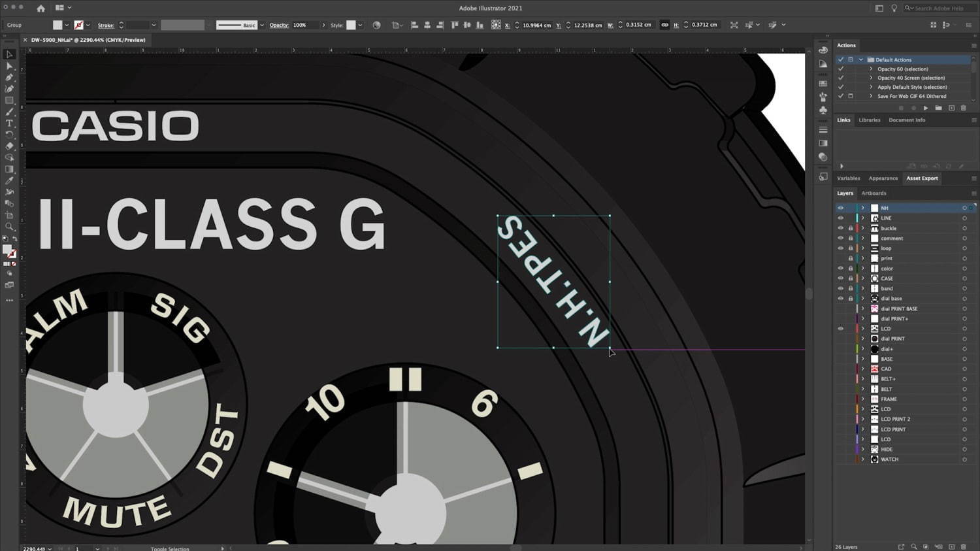
Task: Click the Style swatch box
Action: 351,25
